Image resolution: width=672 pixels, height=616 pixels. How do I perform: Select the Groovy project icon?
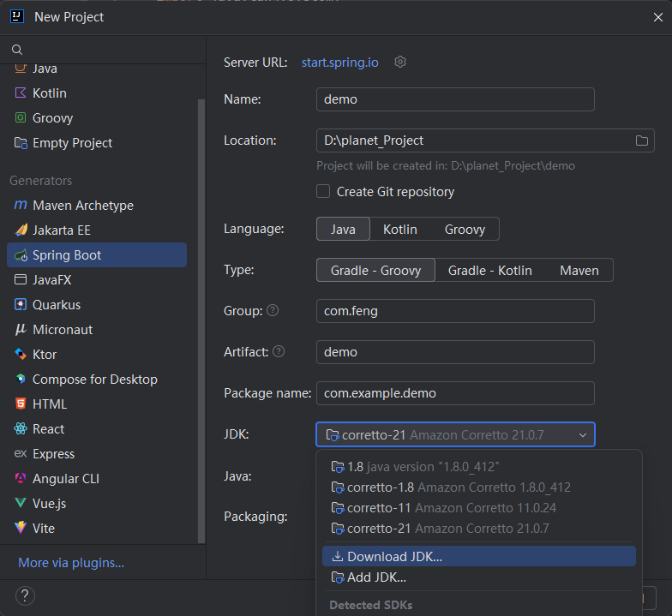(21, 118)
